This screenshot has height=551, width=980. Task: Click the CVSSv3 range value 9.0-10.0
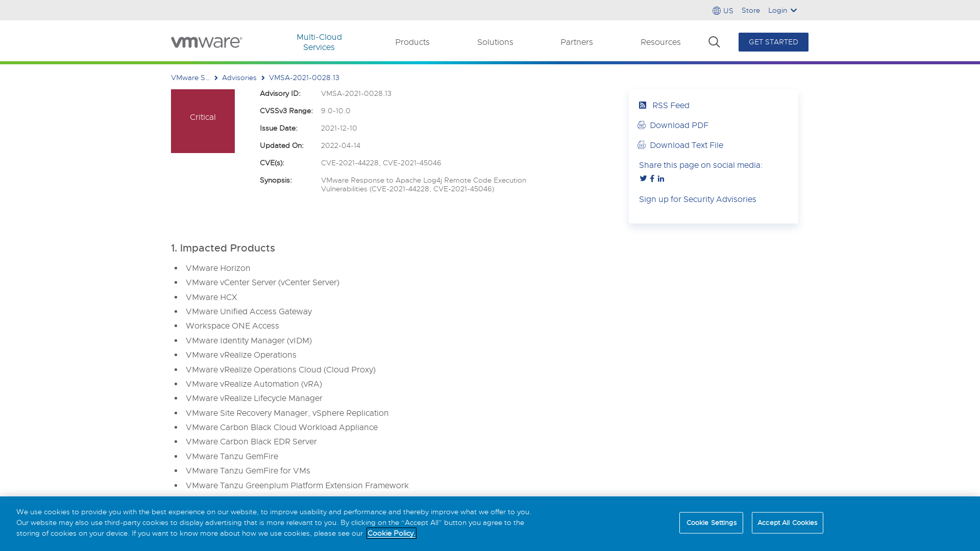click(x=336, y=111)
